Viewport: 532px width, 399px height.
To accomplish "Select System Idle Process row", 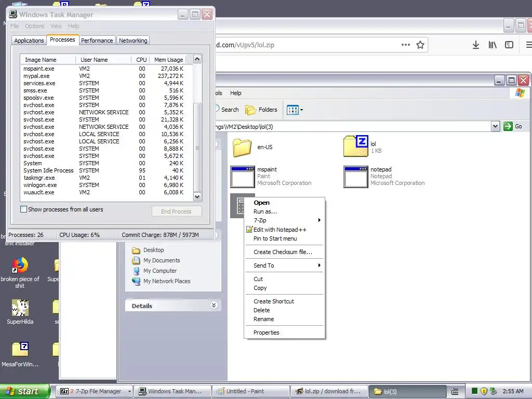I will click(x=106, y=170).
